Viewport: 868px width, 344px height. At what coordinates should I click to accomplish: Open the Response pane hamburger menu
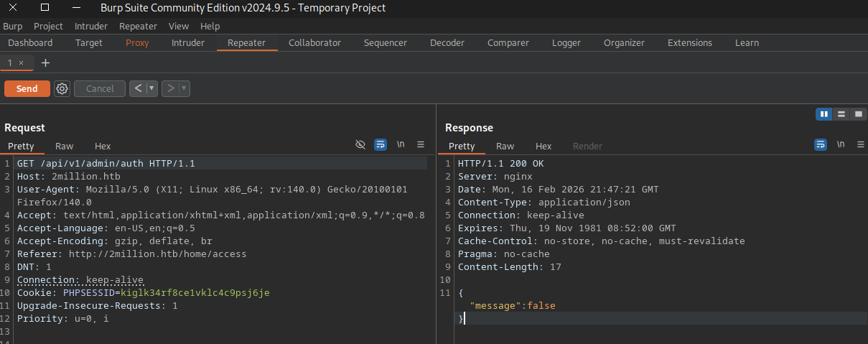pyautogui.click(x=860, y=144)
